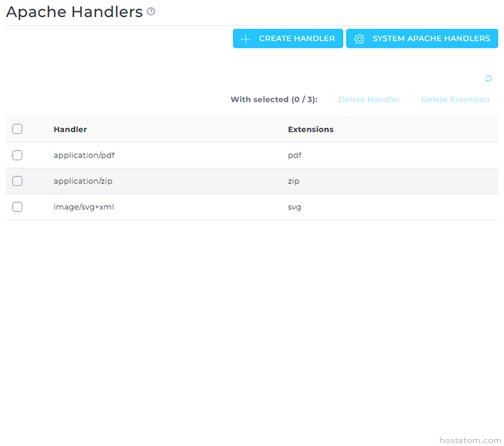Screen dimensions: 504x446
Task: Click the application/zip handler name
Action: pos(83,181)
